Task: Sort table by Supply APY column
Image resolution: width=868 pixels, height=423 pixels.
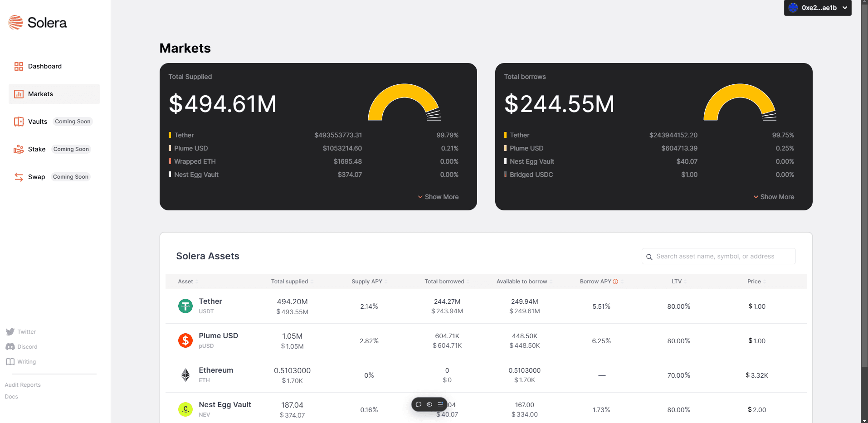Action: [x=367, y=282]
